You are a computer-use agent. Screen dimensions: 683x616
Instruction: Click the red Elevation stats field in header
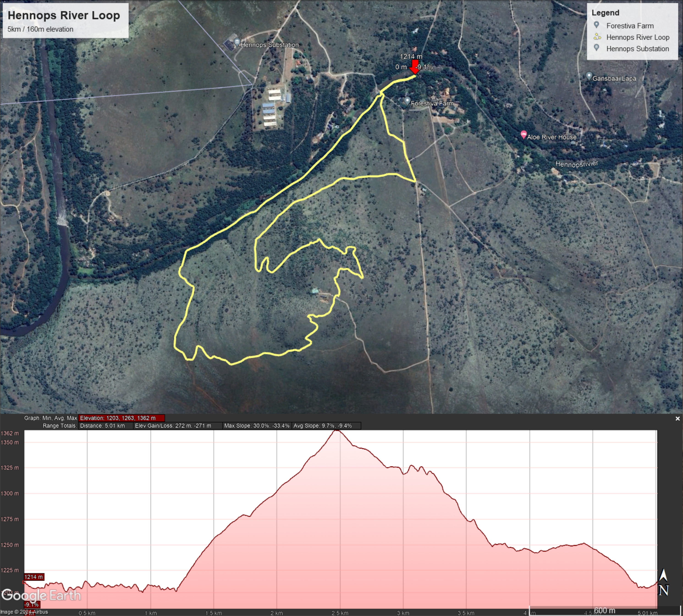click(x=121, y=418)
